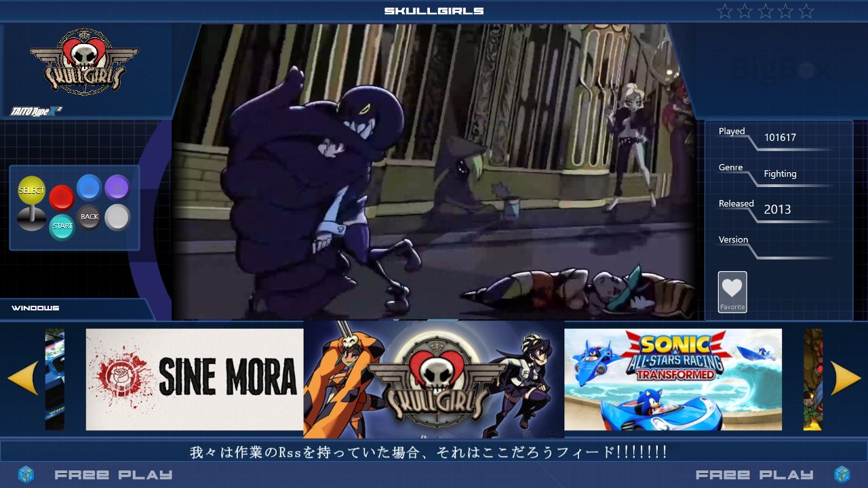The height and width of the screenshot is (488, 868).
Task: Rate game with fifth star
Action: [806, 11]
